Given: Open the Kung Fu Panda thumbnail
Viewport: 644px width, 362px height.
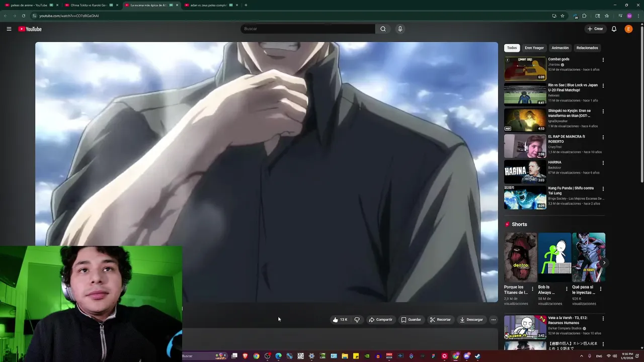Looking at the screenshot, I should (x=525, y=197).
